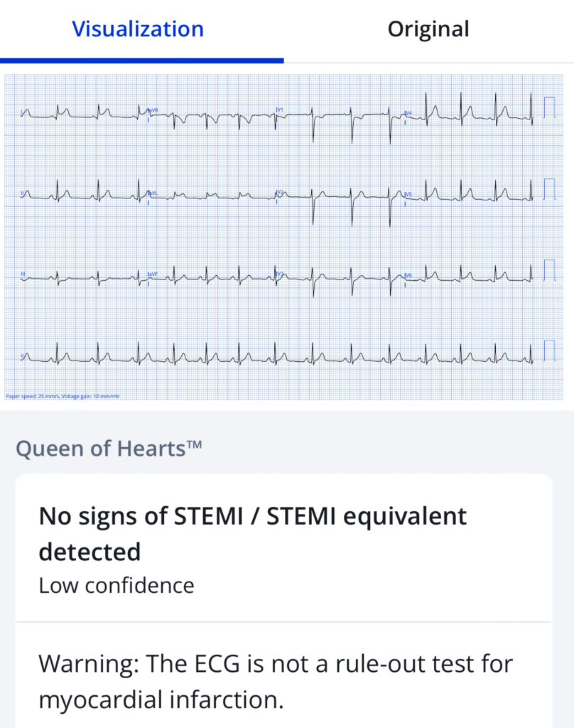Click the ECG rule-out warning text
Image resolution: width=574 pixels, height=728 pixels.
[x=276, y=681]
